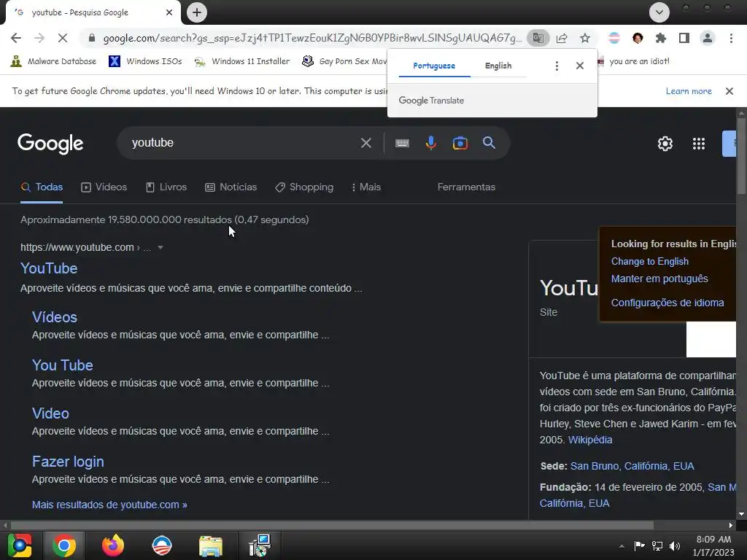Screen dimensions: 747x560
Task: Open the Fazer login sitelink
Action: (x=68, y=462)
